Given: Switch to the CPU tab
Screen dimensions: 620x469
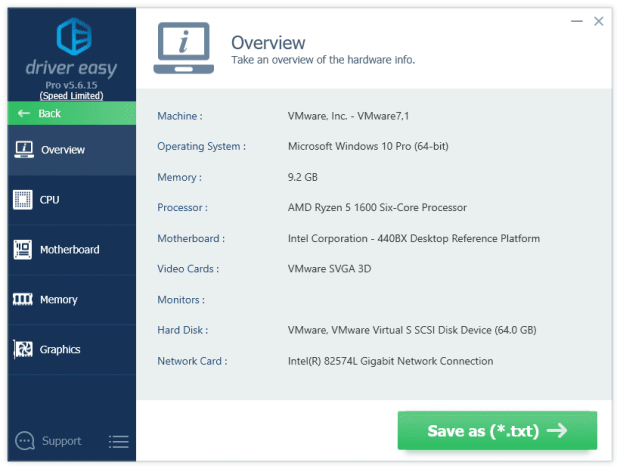Looking at the screenshot, I should [50, 200].
